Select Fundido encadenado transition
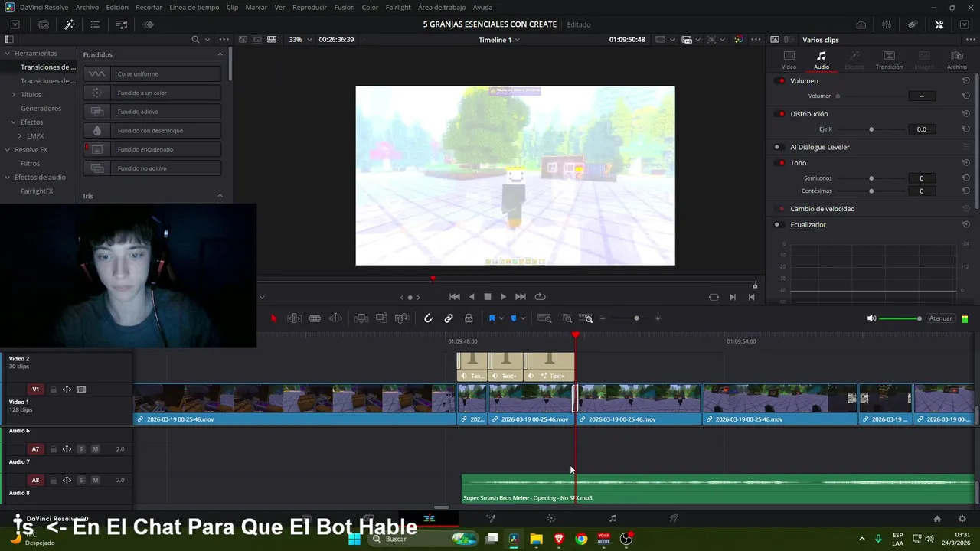This screenshot has width=980, height=551. tap(152, 149)
